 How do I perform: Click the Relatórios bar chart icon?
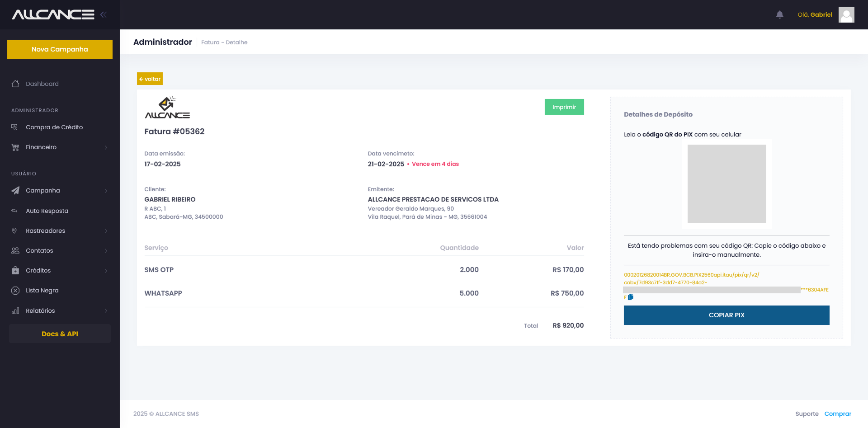point(15,310)
